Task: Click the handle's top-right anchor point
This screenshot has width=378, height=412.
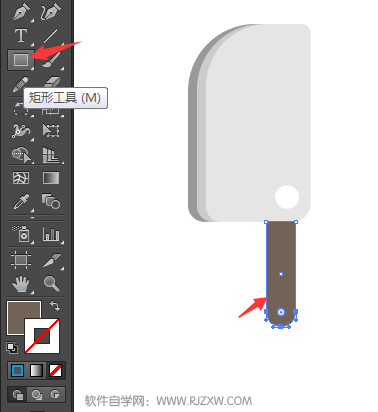Action: [x=296, y=222]
